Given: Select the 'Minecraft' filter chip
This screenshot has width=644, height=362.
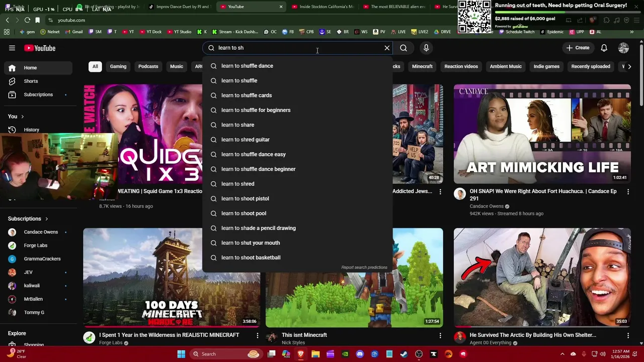Looking at the screenshot, I should [422, 66].
